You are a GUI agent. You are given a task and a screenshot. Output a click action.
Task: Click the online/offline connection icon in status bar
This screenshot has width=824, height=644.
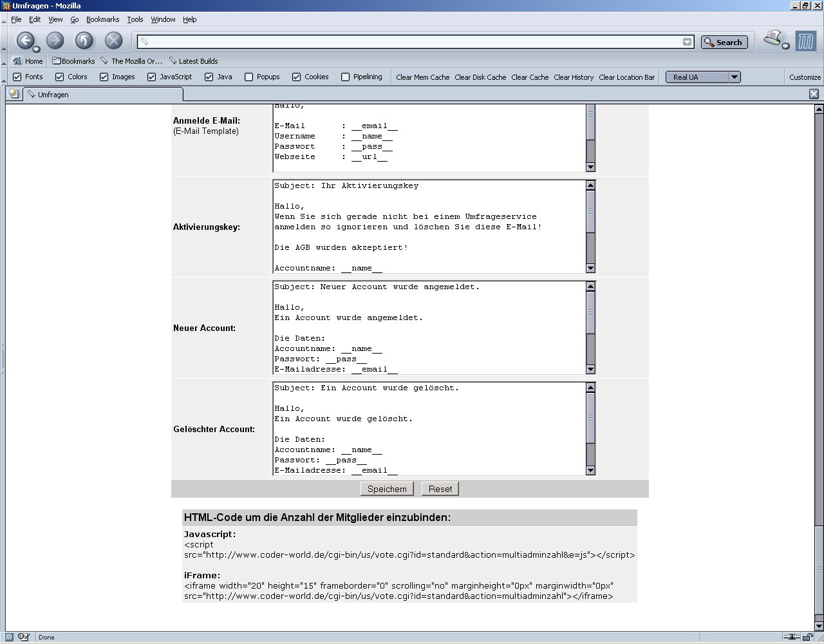pos(792,637)
